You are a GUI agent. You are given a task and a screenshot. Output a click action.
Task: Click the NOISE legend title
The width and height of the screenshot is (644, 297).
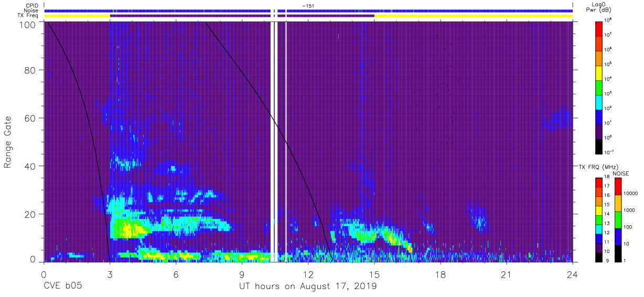coord(621,172)
